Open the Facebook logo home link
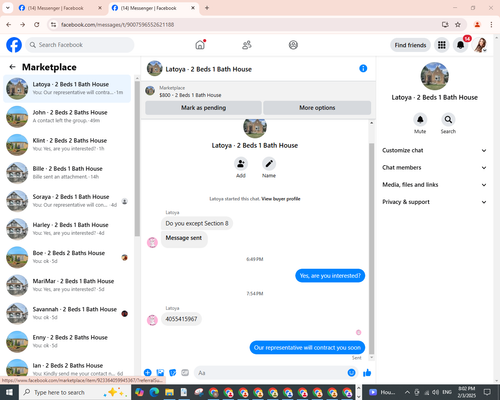The height and width of the screenshot is (400, 500). [x=14, y=45]
